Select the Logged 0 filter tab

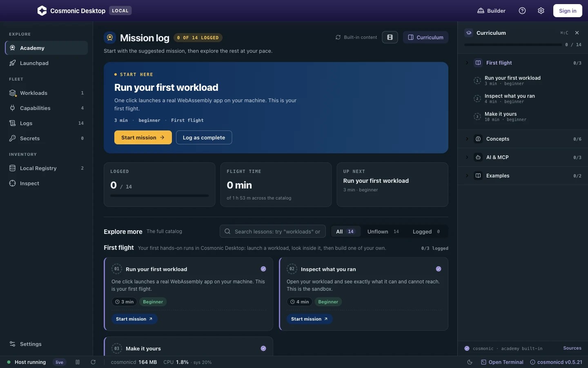[426, 231]
